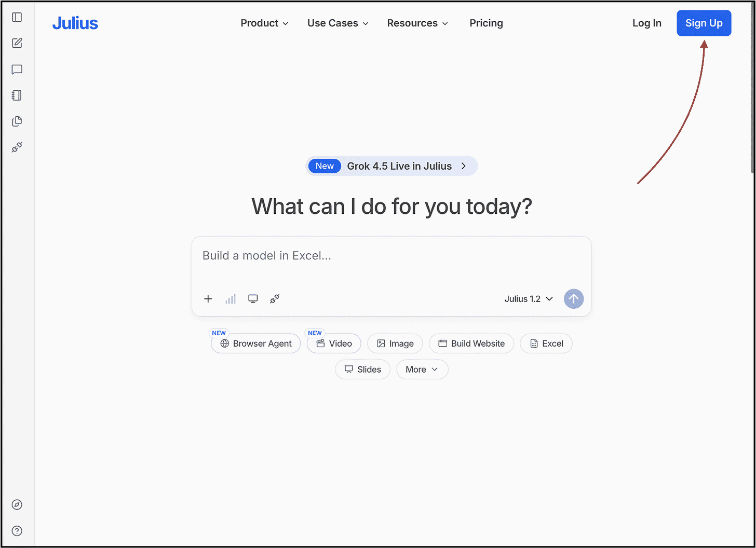Open the Pricing page
This screenshot has height=548, width=756.
487,23
